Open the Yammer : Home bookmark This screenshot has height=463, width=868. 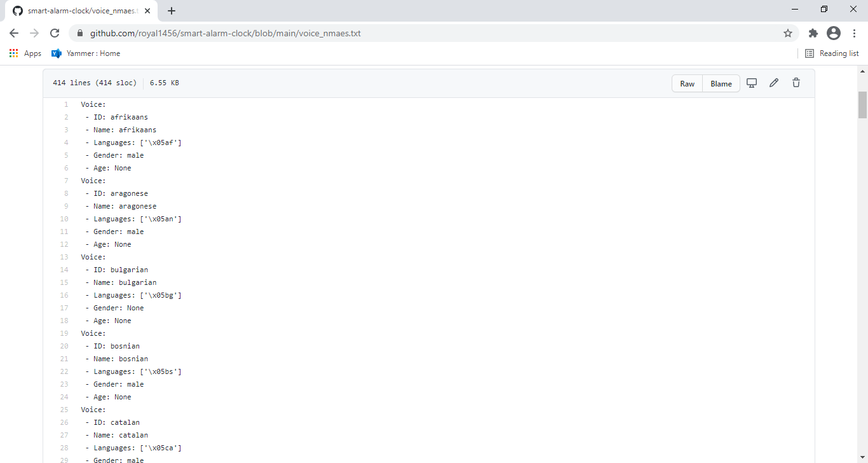86,53
